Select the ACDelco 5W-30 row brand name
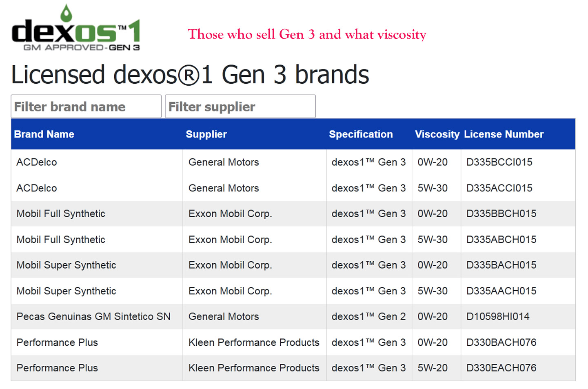588x389 pixels. (x=37, y=188)
